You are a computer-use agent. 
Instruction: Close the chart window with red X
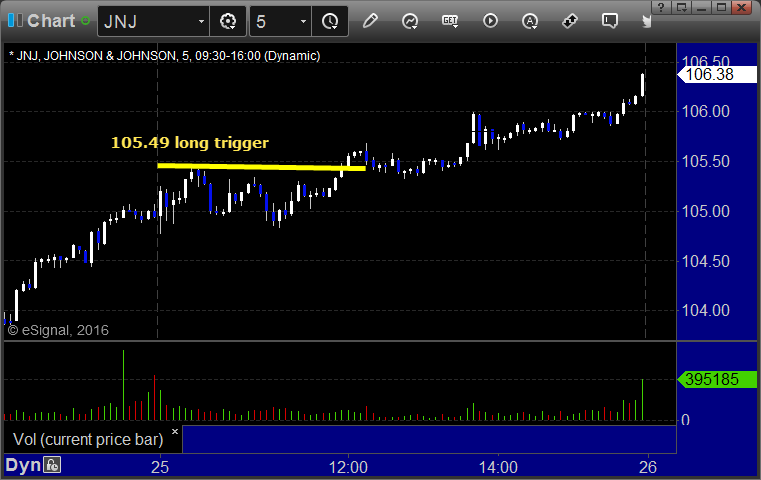pos(742,7)
